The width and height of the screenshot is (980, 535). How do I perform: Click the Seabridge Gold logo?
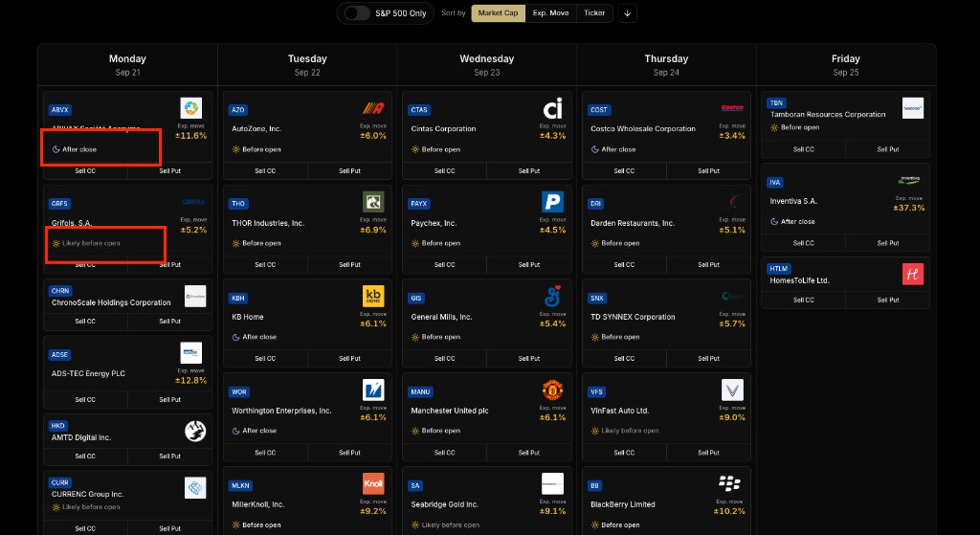click(552, 483)
